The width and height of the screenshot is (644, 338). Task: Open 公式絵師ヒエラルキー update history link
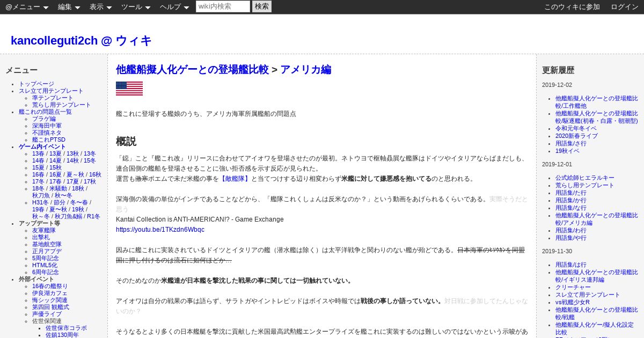[585, 178]
